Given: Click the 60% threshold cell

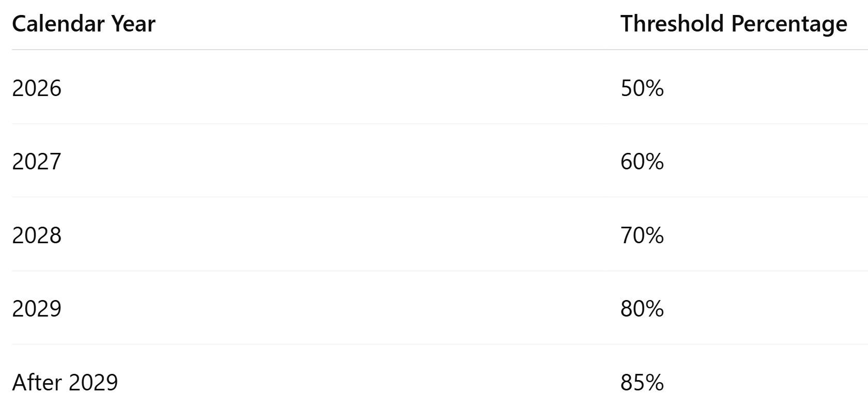Looking at the screenshot, I should click(x=642, y=162).
